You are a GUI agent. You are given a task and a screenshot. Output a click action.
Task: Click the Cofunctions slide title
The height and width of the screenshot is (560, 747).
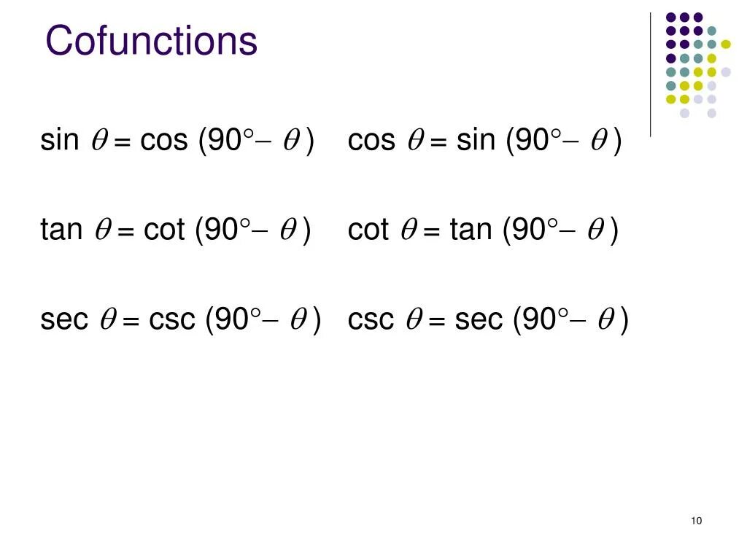click(x=152, y=40)
